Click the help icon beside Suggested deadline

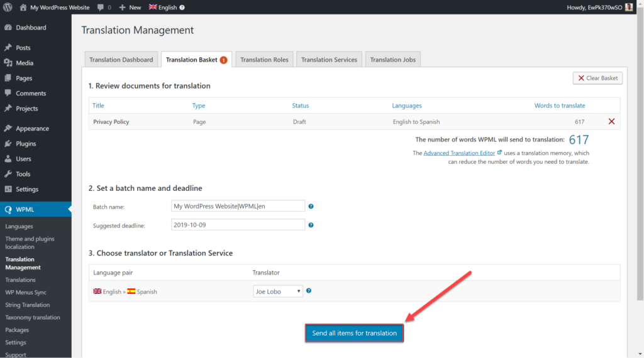(311, 225)
